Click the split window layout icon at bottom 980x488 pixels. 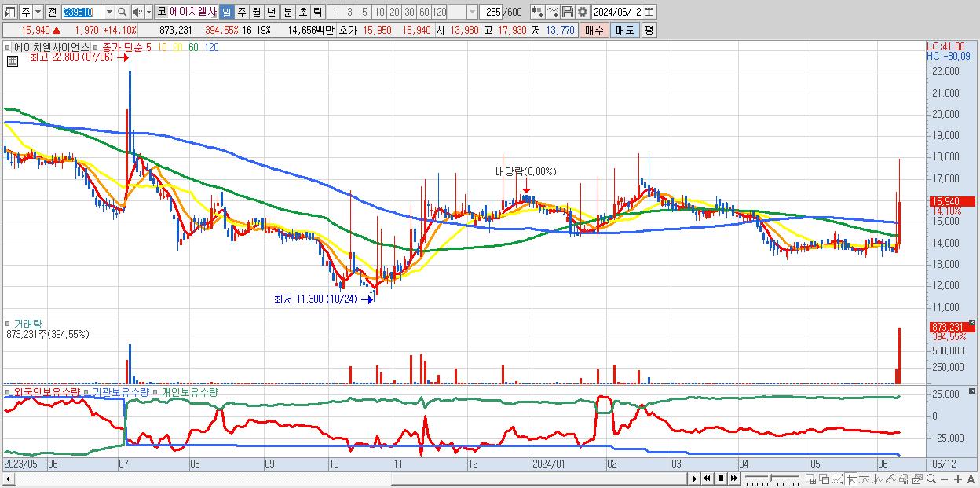tap(810, 479)
